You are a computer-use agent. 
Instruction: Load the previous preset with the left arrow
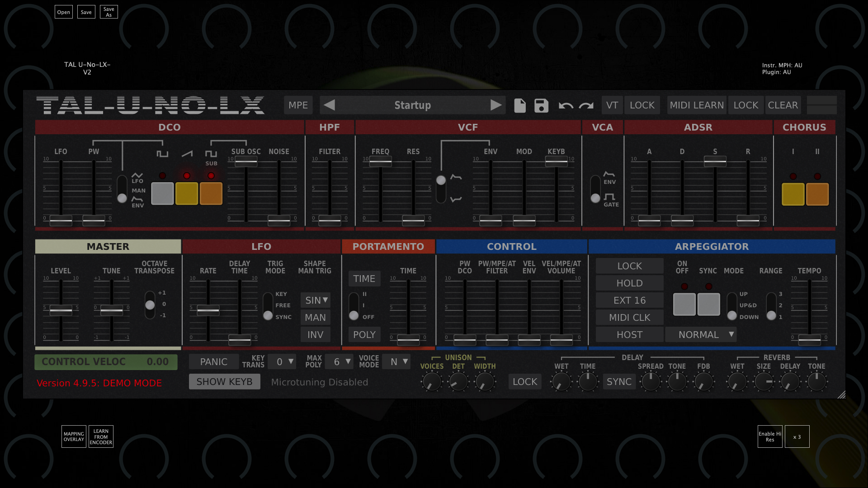tap(330, 105)
